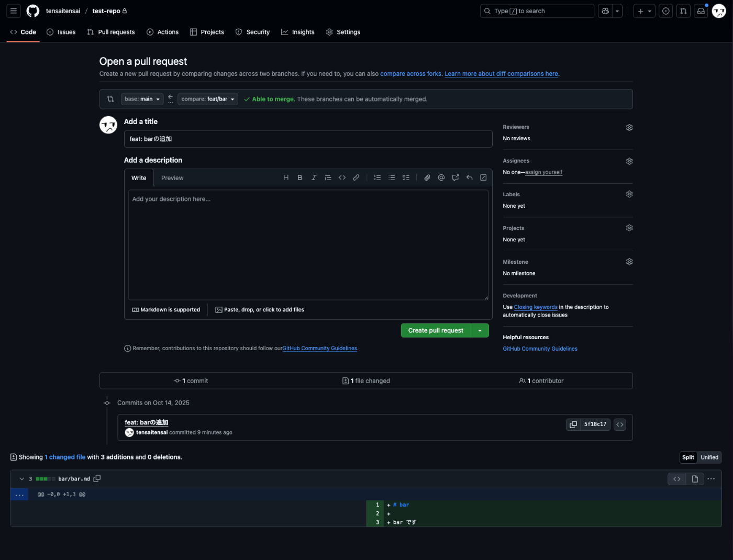Display the source diff for bar/bar.md
This screenshot has width=733, height=560.
[677, 479]
